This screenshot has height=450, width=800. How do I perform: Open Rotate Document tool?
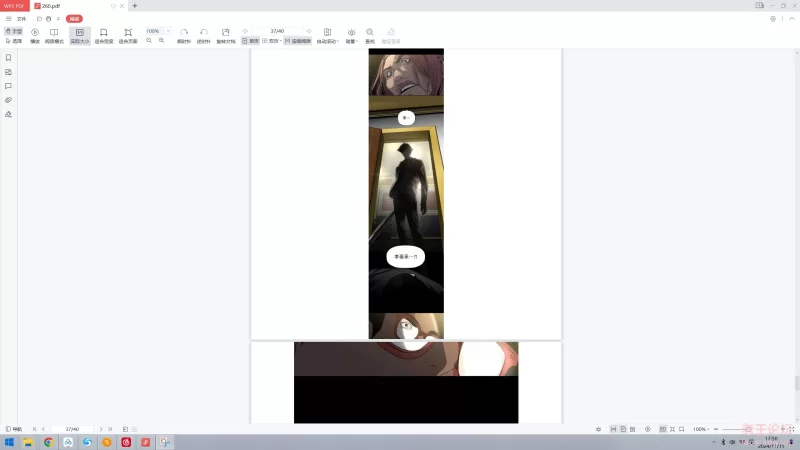(x=226, y=36)
